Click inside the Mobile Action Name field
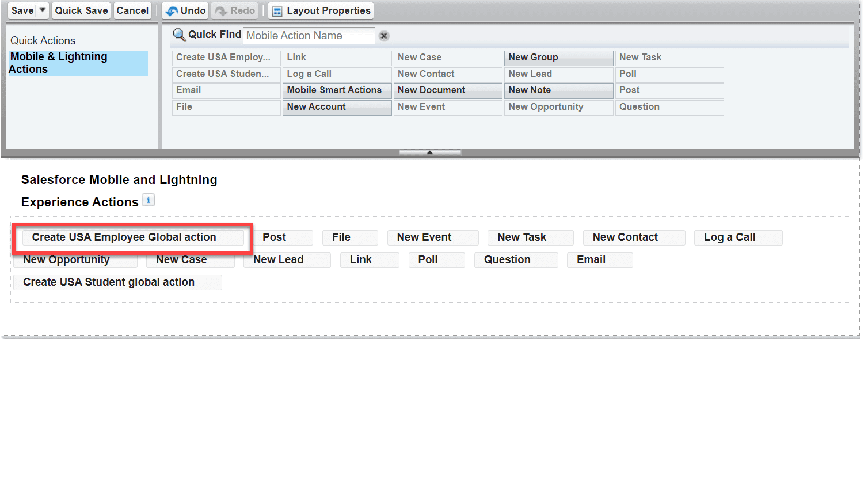Screen dimensions: 868x479 coord(309,36)
